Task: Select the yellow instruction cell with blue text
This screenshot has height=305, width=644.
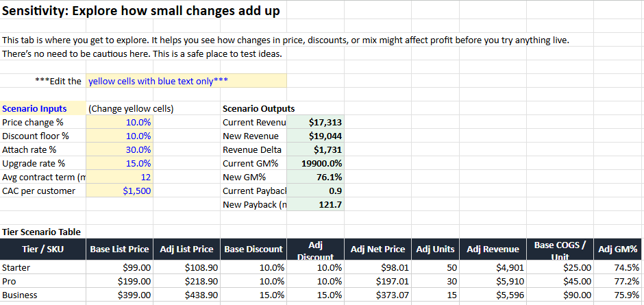Action: [x=186, y=81]
